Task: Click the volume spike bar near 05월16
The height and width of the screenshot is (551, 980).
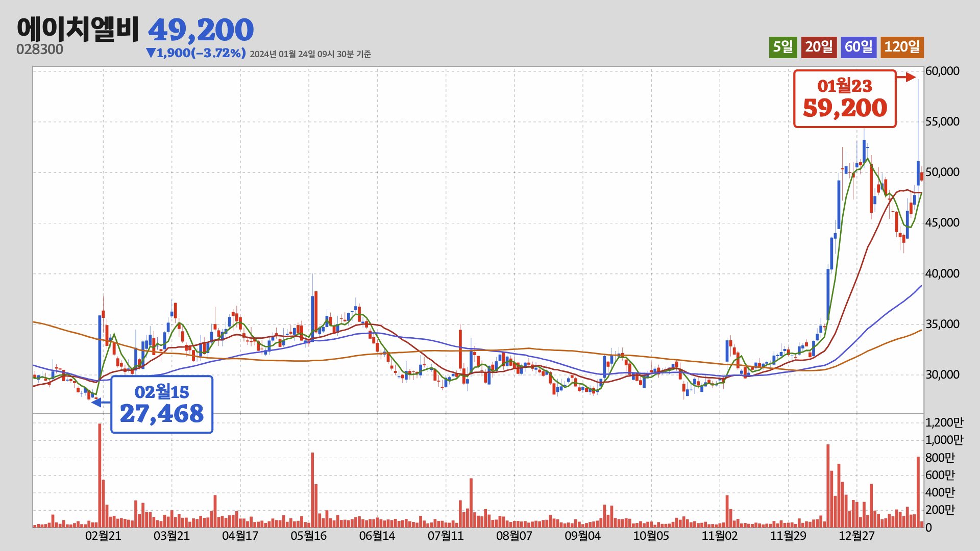Action: point(312,490)
